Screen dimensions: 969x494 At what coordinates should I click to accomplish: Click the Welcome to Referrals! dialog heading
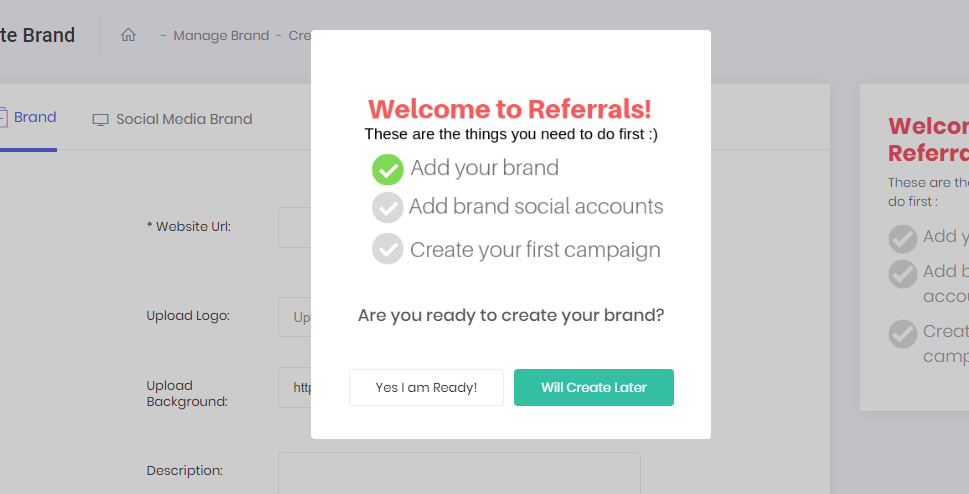click(510, 109)
